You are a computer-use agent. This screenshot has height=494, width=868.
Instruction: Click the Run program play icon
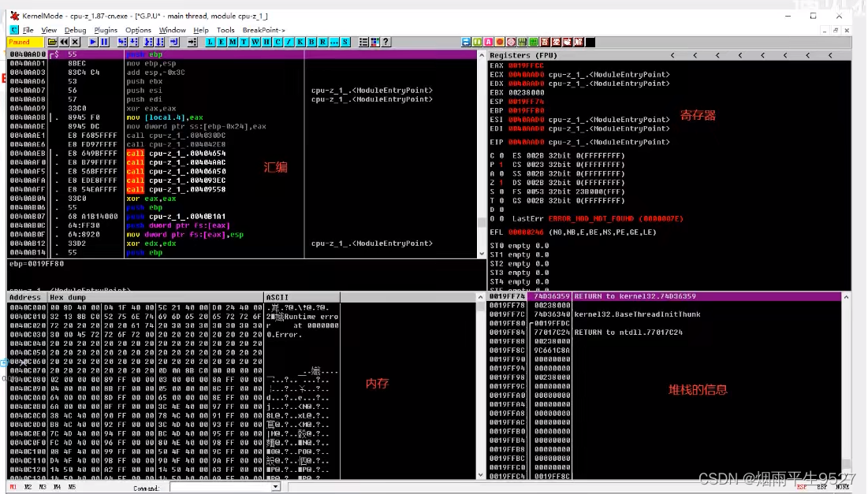[x=93, y=42]
